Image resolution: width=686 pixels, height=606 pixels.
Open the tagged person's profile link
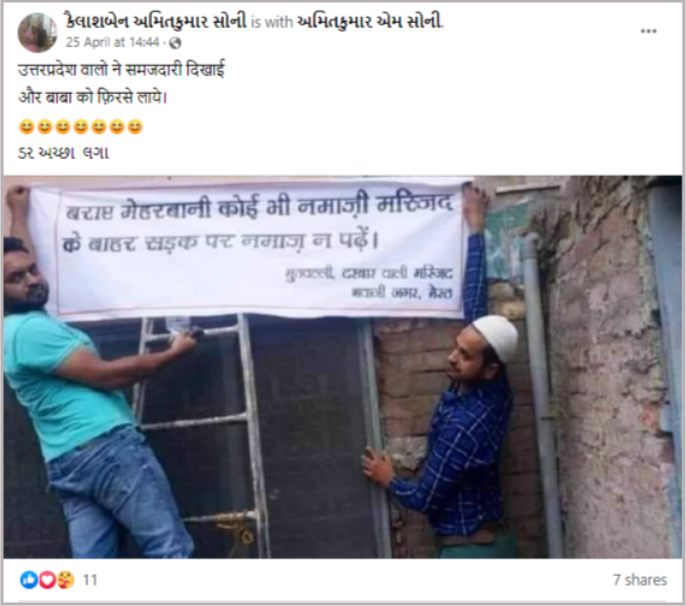coord(370,21)
